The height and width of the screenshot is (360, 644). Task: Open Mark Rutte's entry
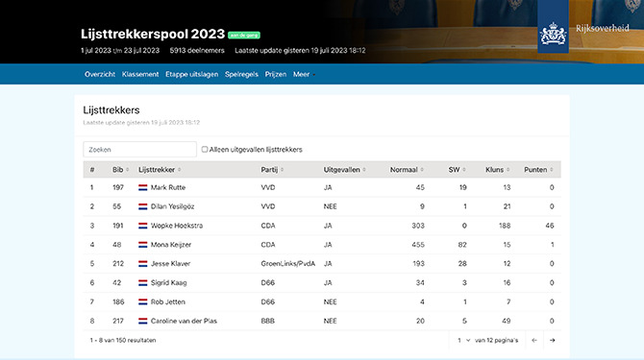(168, 187)
